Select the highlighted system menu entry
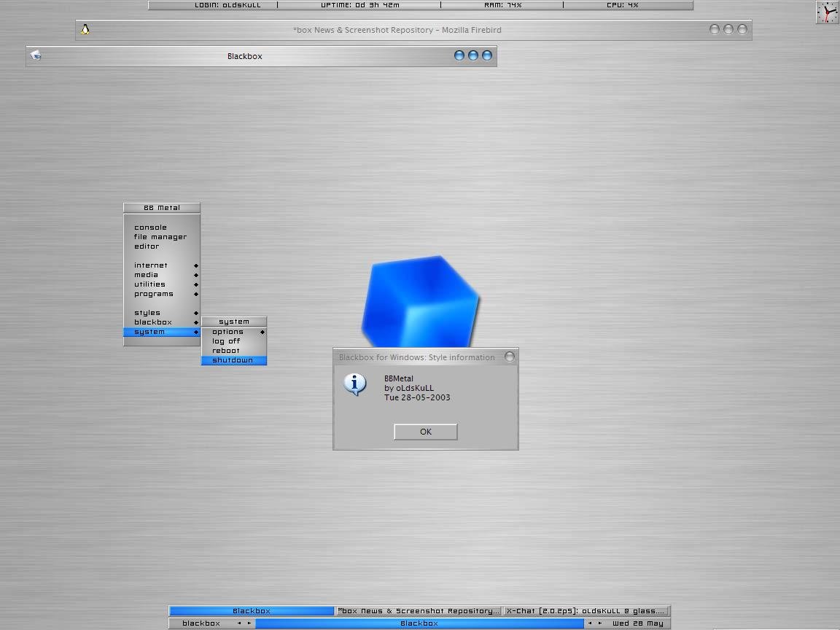The image size is (840, 630). point(162,332)
